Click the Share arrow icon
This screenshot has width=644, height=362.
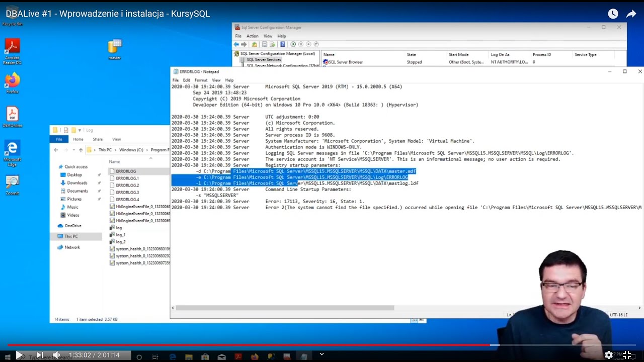tap(631, 14)
